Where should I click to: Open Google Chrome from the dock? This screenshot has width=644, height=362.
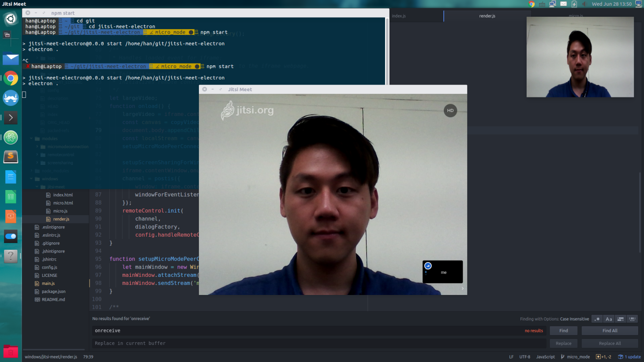[11, 78]
